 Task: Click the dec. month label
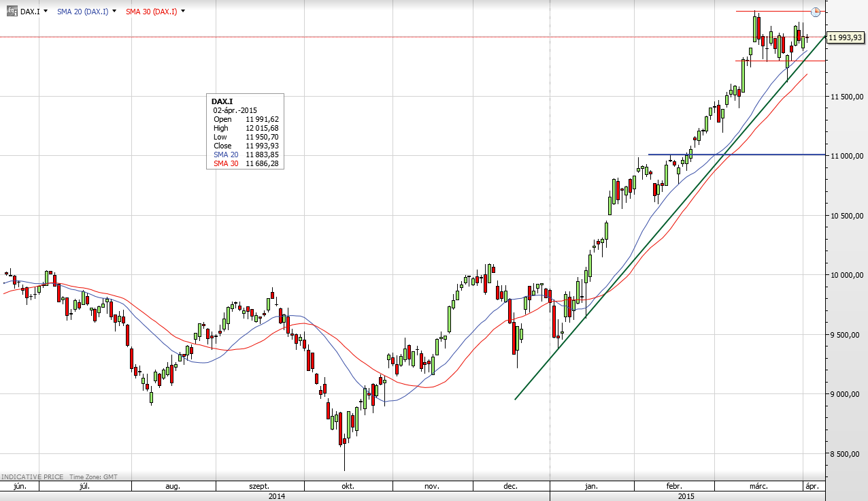511,487
